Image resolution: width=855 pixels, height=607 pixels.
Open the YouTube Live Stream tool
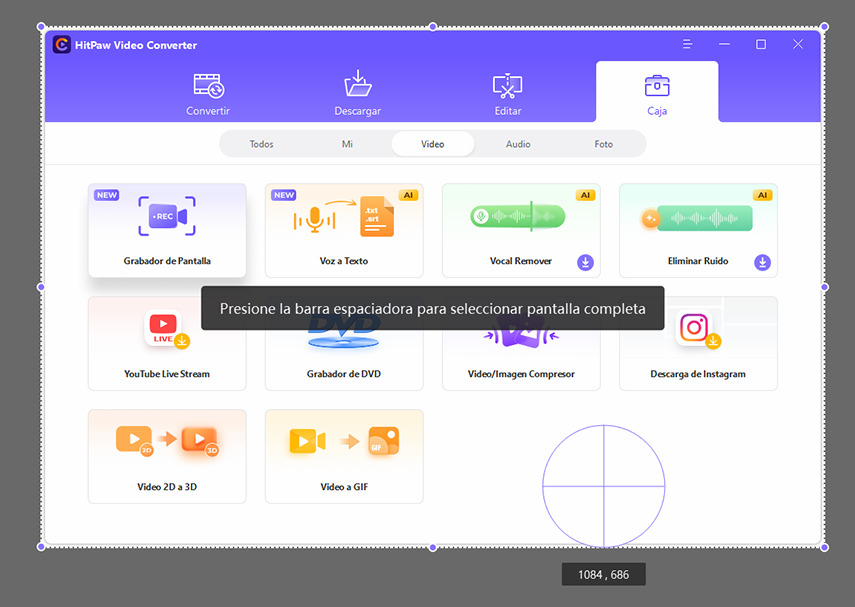pos(167,344)
